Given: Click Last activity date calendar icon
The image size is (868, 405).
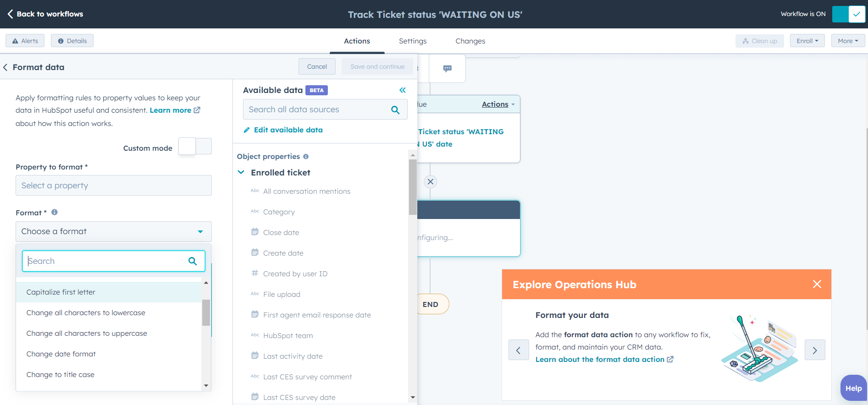Looking at the screenshot, I should 255,356.
